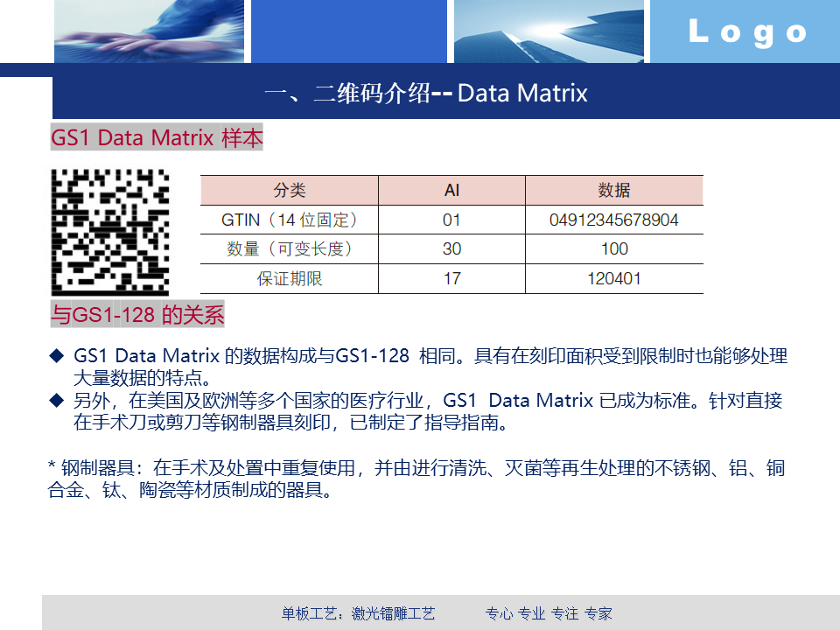Screen dimensions: 840x630
Task: Click the 'GS1 Data Matrix 样本' heading
Action: pos(157,137)
